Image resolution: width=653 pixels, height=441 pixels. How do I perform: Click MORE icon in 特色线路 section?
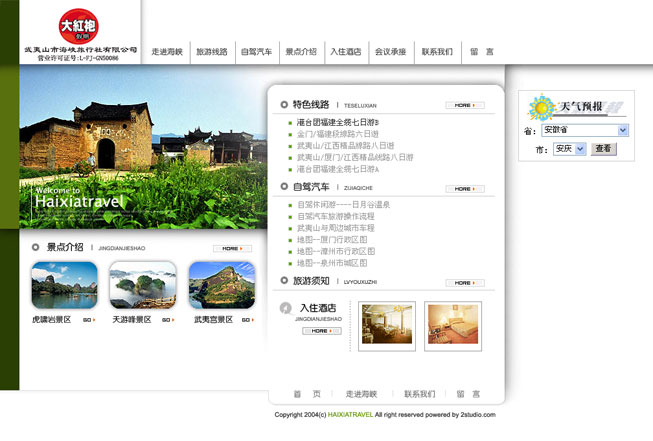[464, 105]
